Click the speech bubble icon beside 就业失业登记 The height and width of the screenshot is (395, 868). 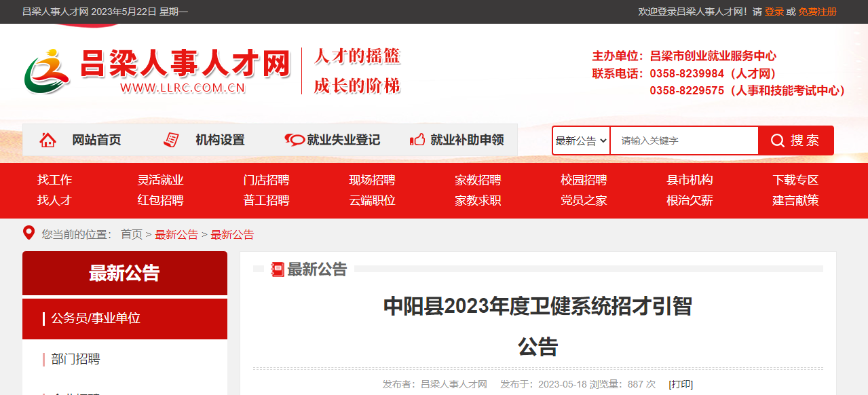295,140
